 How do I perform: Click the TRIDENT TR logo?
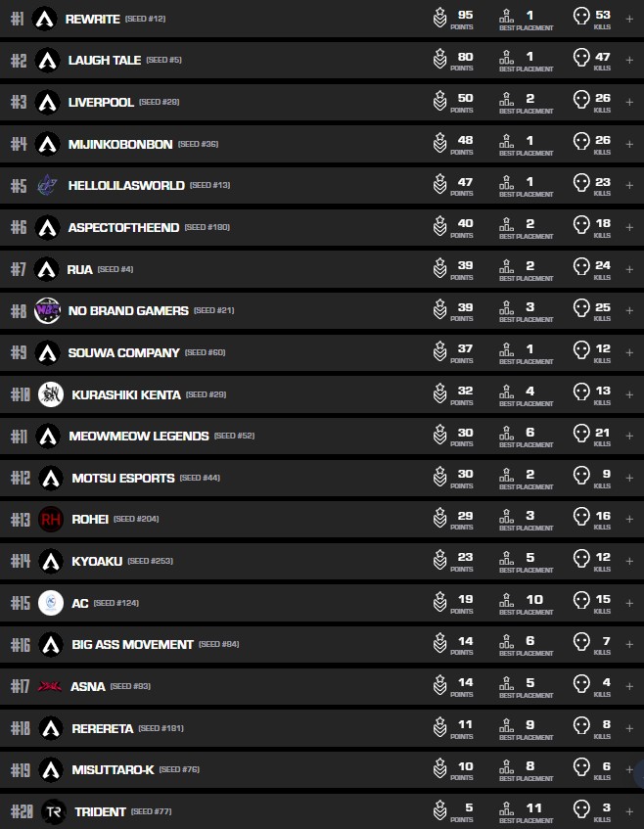pyautogui.click(x=54, y=811)
